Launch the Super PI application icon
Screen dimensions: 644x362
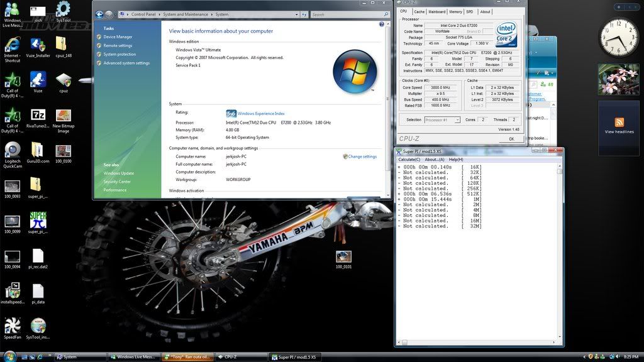coord(38,222)
